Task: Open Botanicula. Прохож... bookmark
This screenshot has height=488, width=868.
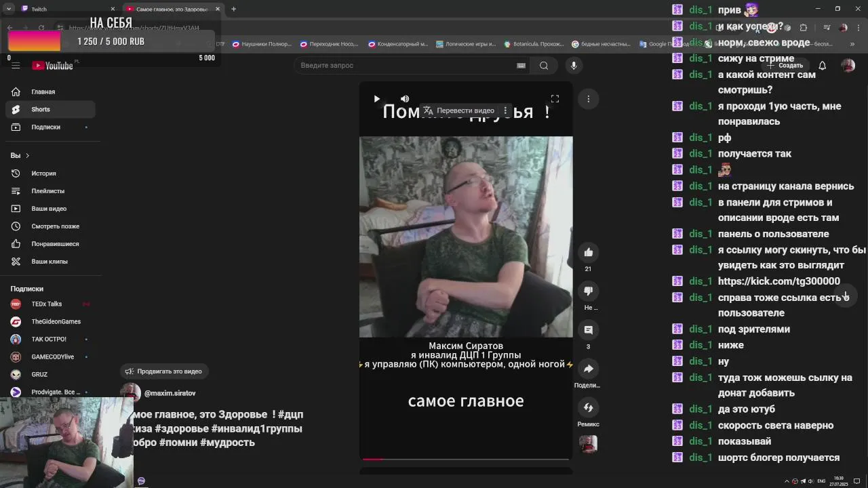Action: point(534,44)
